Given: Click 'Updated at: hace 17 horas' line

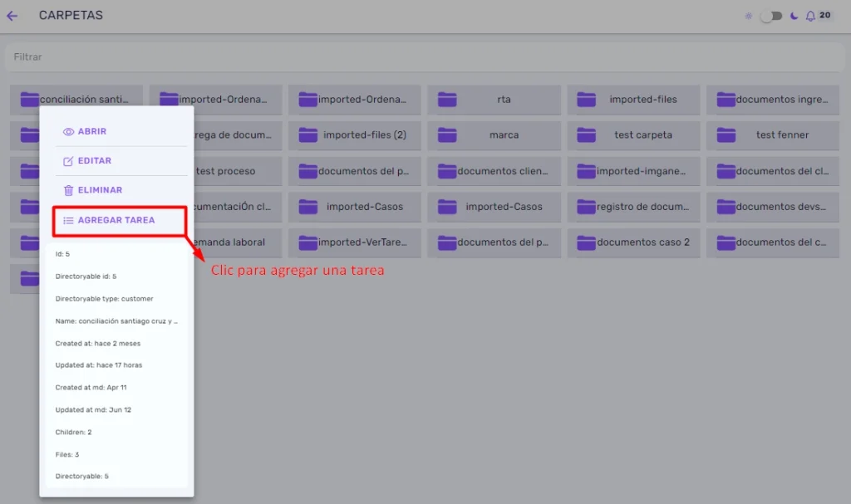Looking at the screenshot, I should click(99, 365).
